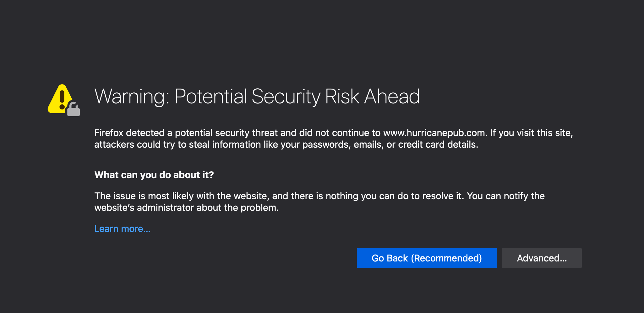Click the word "Potential" in the headline
The image size is (644, 313).
click(x=211, y=96)
